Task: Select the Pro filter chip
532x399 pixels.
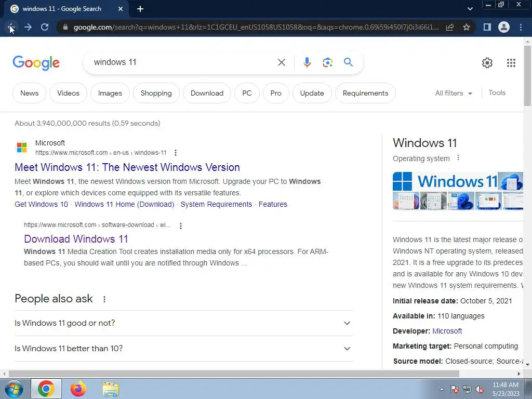Action: click(x=276, y=93)
